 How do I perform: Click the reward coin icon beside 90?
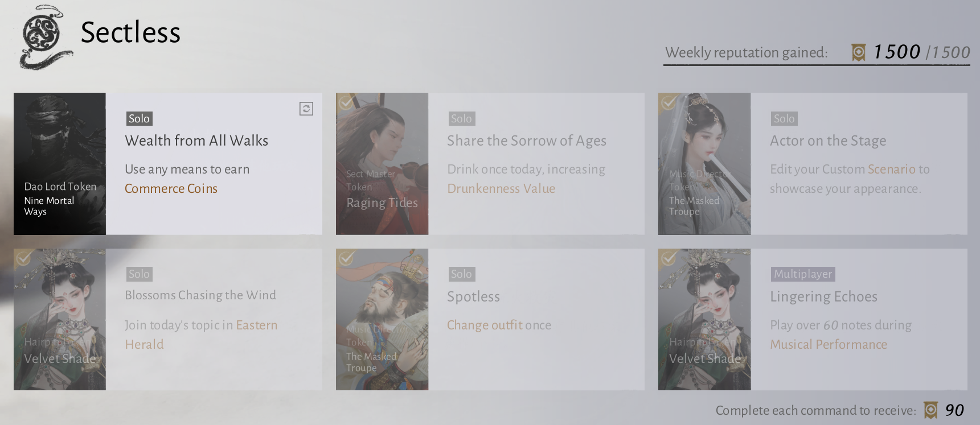coord(930,410)
